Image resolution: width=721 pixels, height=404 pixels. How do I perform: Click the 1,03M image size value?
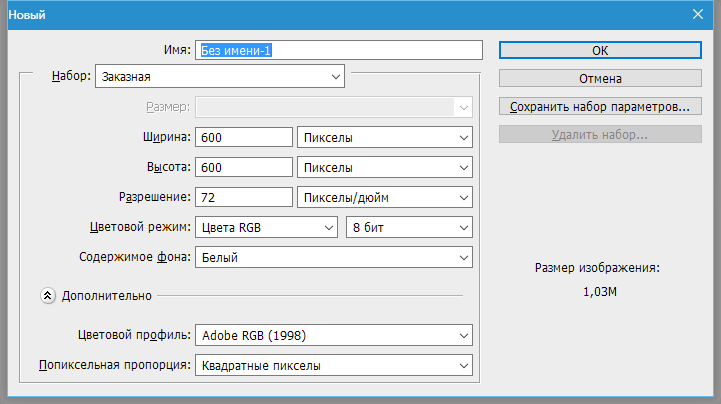600,291
